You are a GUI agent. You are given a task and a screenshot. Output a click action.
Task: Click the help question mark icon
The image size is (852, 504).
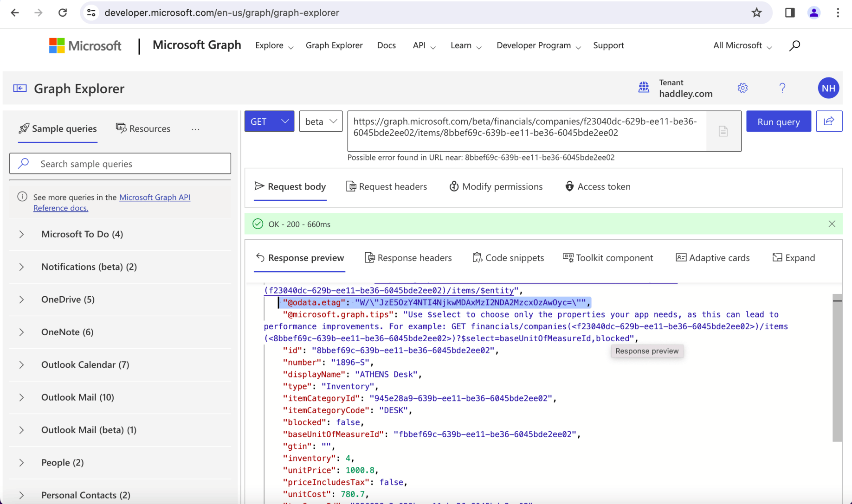(x=782, y=88)
